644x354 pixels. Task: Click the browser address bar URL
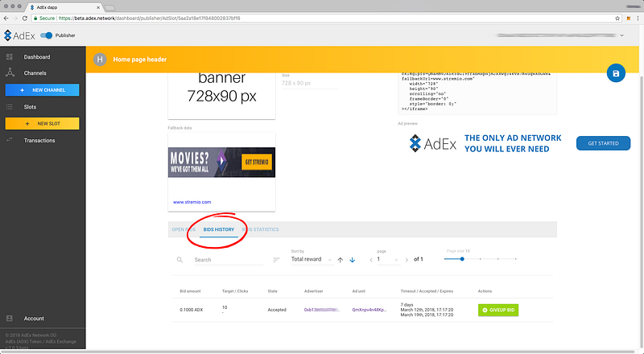149,18
